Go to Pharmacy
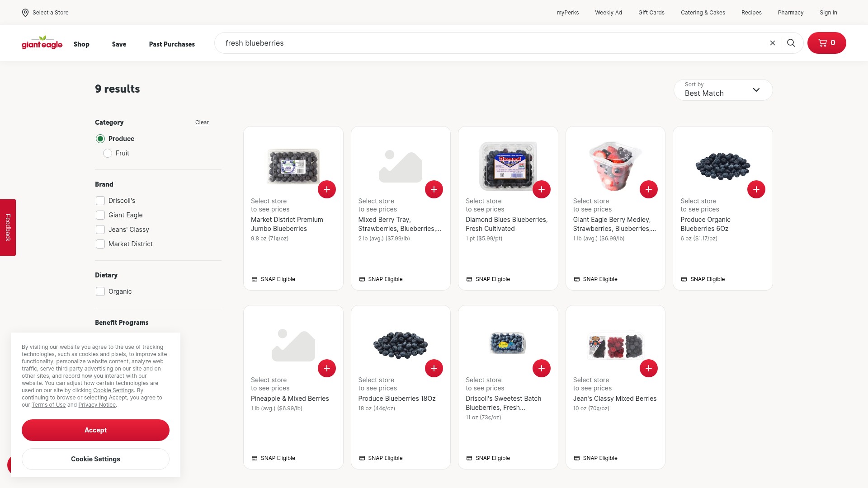The height and width of the screenshot is (488, 868). click(790, 13)
